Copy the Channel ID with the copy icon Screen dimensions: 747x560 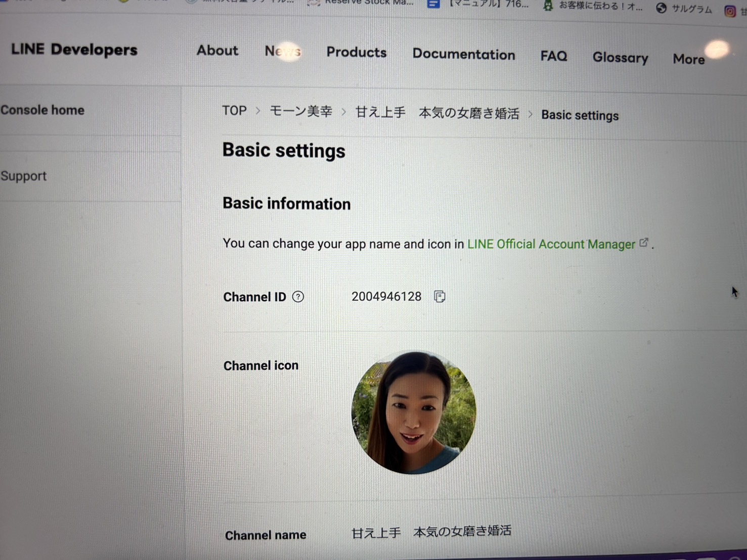pyautogui.click(x=440, y=297)
